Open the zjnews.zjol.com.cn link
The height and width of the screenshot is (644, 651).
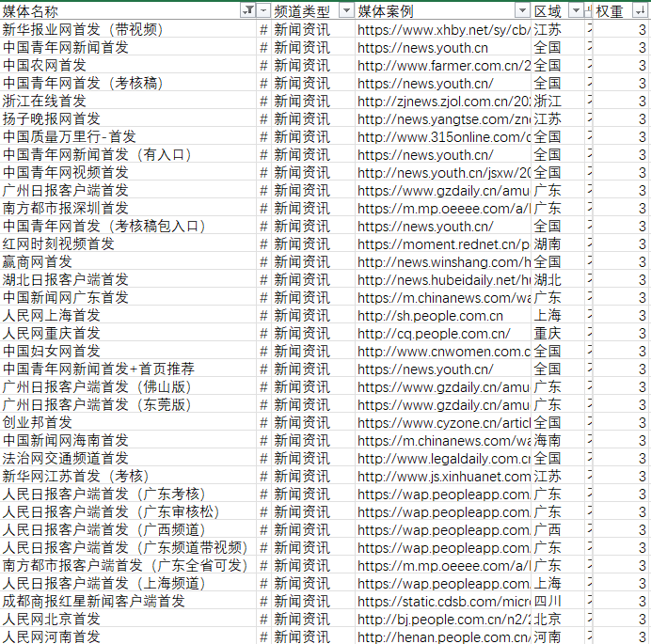pyautogui.click(x=443, y=102)
